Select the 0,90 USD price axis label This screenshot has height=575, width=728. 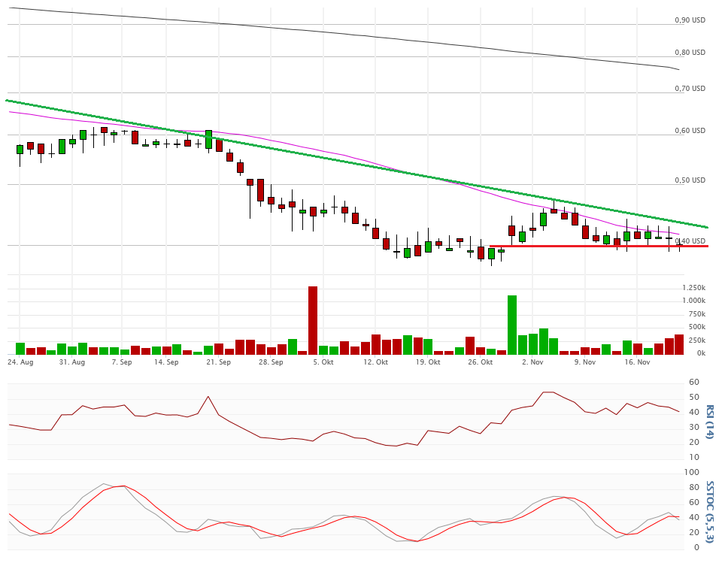(690, 20)
